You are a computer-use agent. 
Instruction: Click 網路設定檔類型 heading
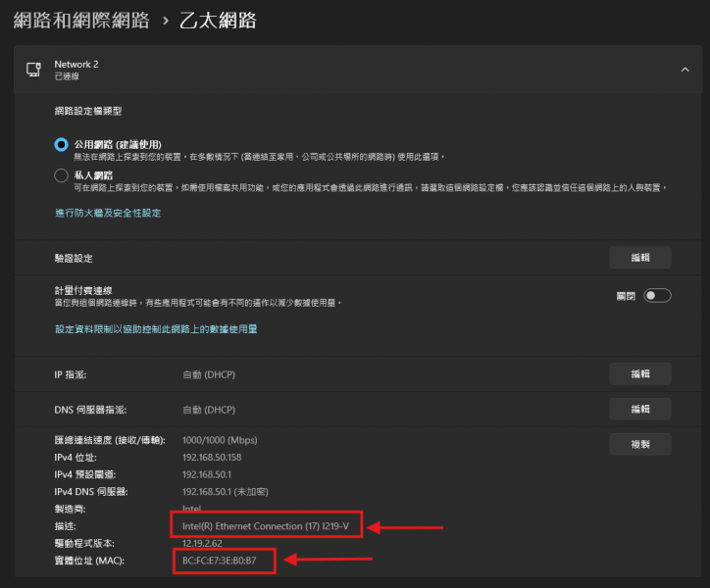[88, 112]
